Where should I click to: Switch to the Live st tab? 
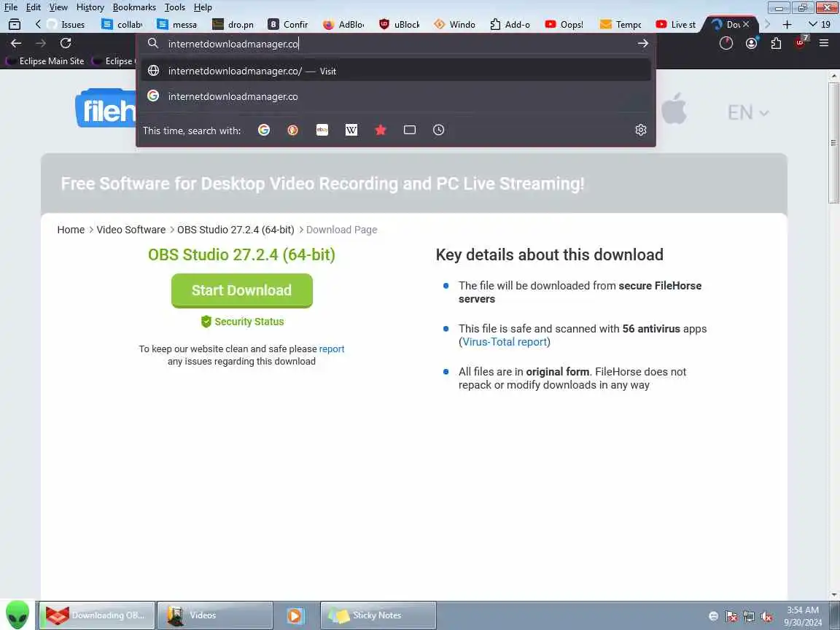pos(677,24)
